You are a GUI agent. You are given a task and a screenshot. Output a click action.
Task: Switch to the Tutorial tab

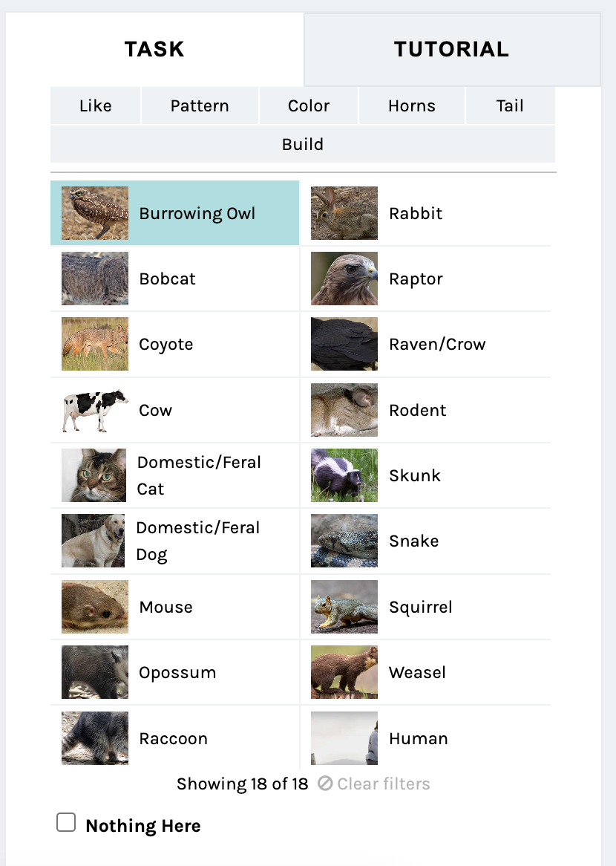(x=452, y=49)
